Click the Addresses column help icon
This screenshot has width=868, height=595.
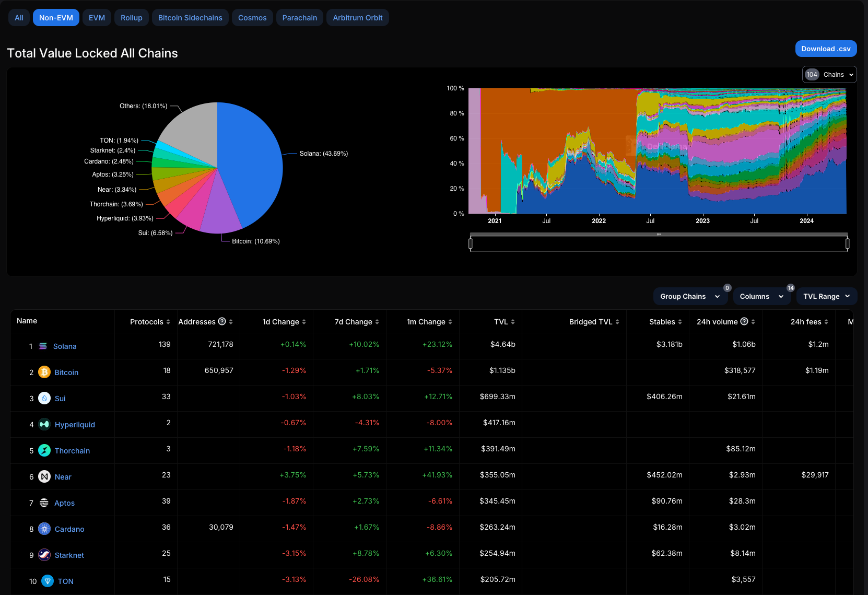(222, 321)
